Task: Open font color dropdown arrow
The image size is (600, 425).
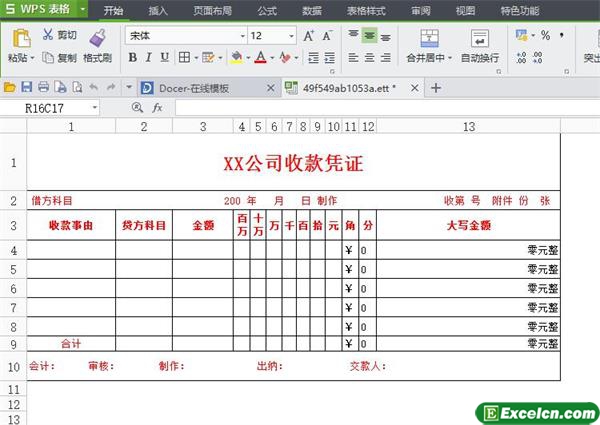Action: (272, 58)
